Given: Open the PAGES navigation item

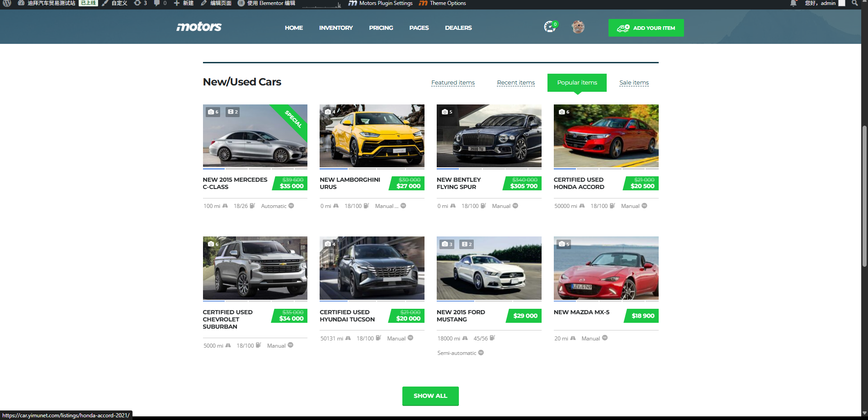Looking at the screenshot, I should click(419, 28).
